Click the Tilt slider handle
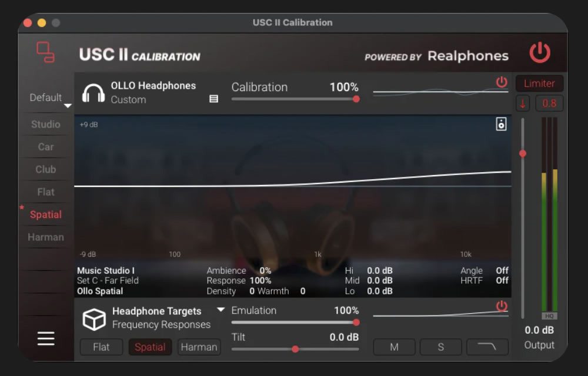588x376 pixels. point(296,349)
